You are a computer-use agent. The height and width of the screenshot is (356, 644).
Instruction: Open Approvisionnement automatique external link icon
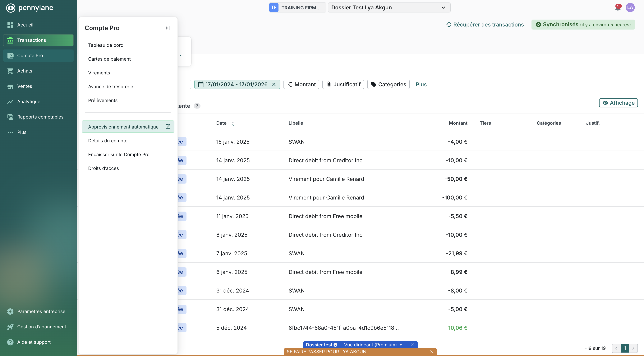click(x=168, y=127)
